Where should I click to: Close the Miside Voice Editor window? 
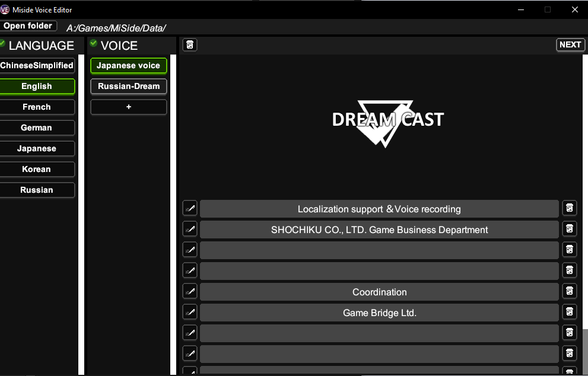(x=574, y=9)
